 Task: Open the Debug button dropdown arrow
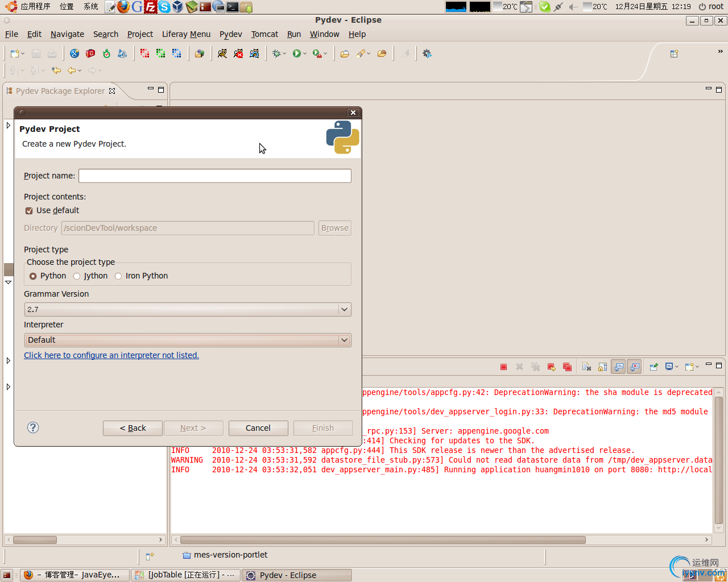tap(284, 54)
